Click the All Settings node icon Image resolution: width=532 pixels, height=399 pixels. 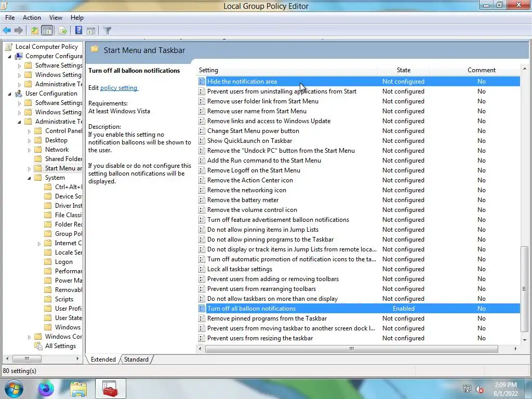(38, 346)
